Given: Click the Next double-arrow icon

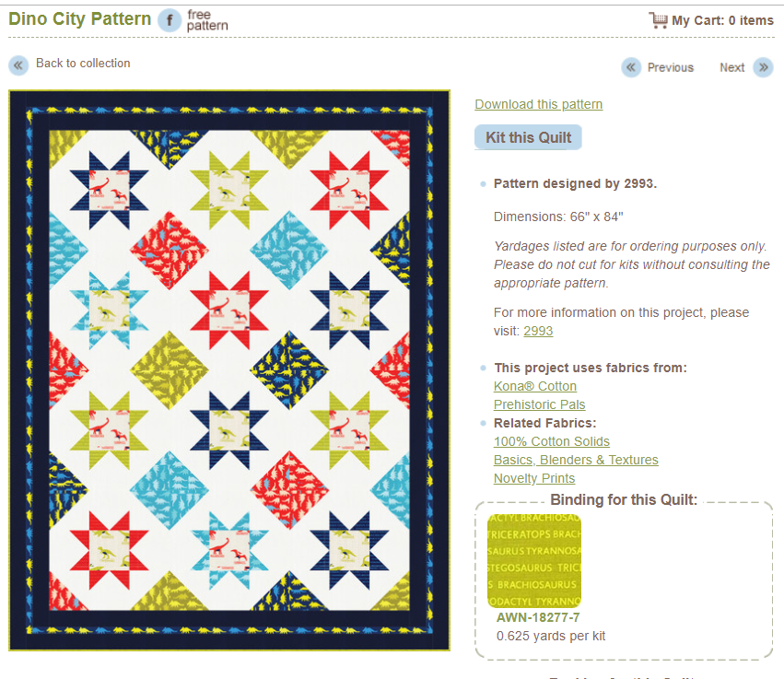Looking at the screenshot, I should coord(763,67).
